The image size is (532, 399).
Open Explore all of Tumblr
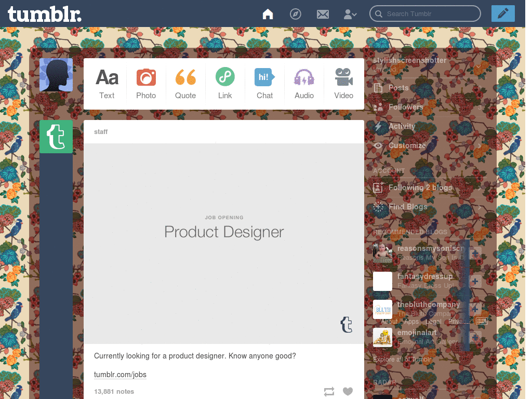(x=402, y=360)
